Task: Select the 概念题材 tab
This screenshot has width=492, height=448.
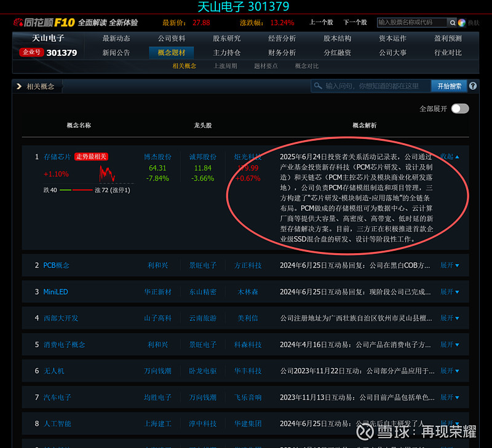Action: pos(172,53)
